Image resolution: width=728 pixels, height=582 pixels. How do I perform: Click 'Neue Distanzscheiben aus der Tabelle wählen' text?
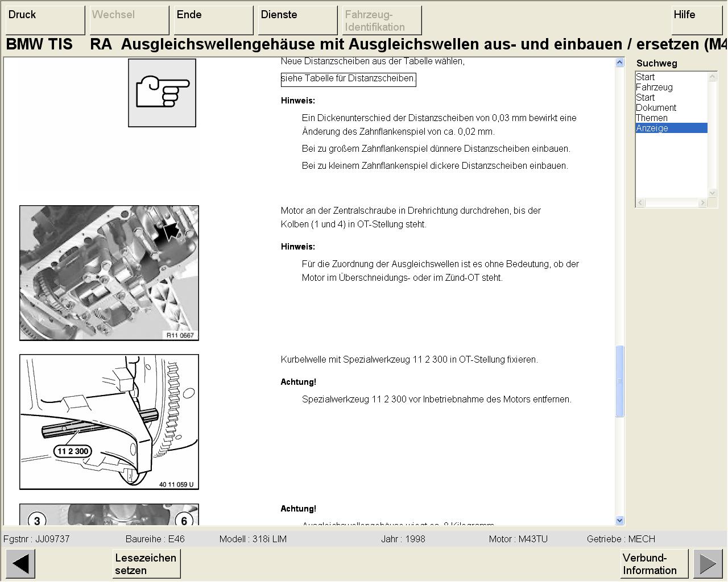[373, 61]
